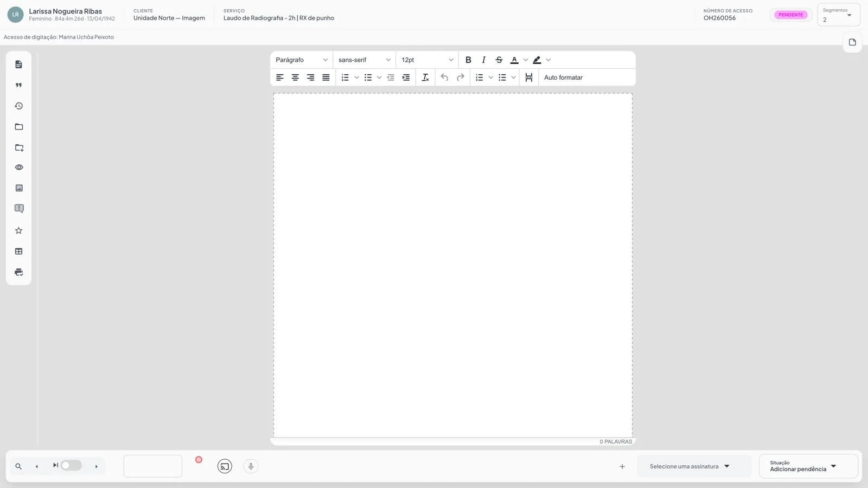Toggle the eye preview icon in sidebar

point(19,168)
